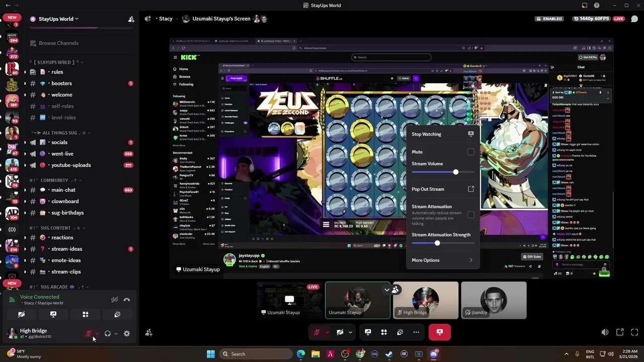The image size is (644, 362).
Task: Open the rules channel
Action: click(x=81, y=72)
